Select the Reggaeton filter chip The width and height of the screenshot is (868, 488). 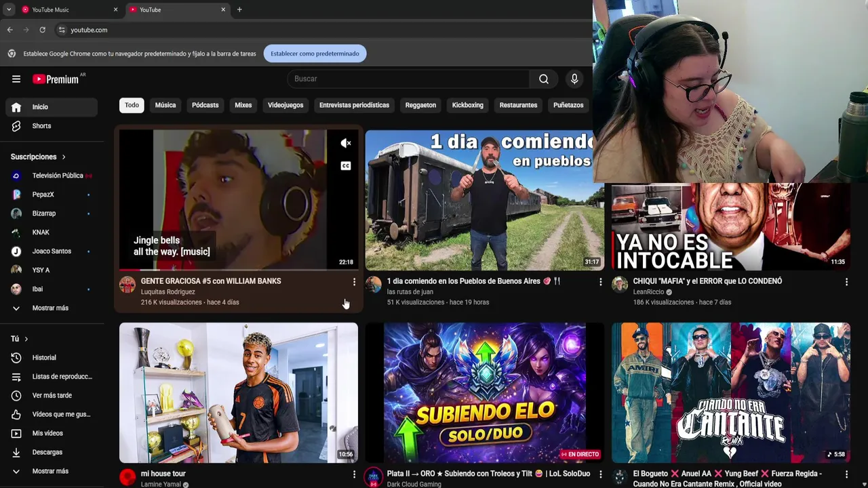click(420, 105)
